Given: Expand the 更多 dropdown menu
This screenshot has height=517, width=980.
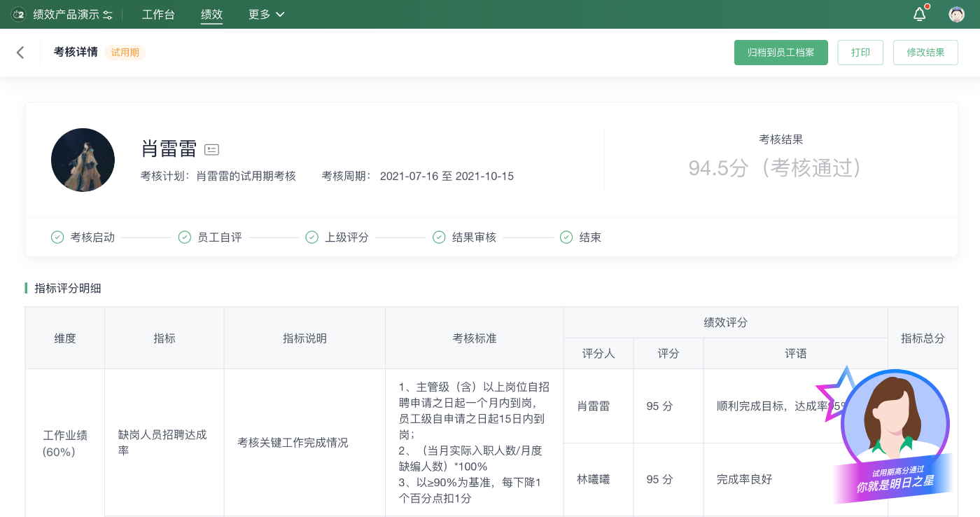Looking at the screenshot, I should [x=266, y=14].
